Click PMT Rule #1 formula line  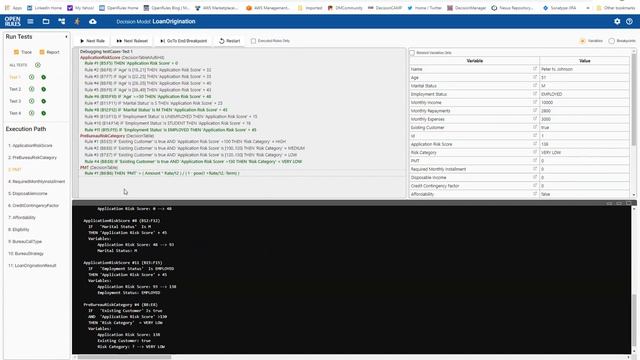click(x=162, y=173)
